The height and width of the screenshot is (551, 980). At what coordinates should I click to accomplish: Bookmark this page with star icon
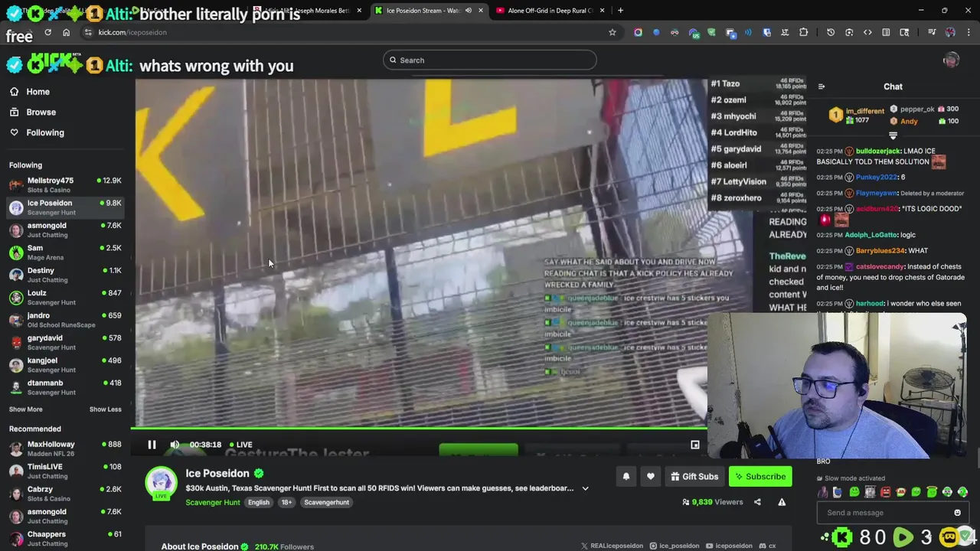(x=612, y=32)
